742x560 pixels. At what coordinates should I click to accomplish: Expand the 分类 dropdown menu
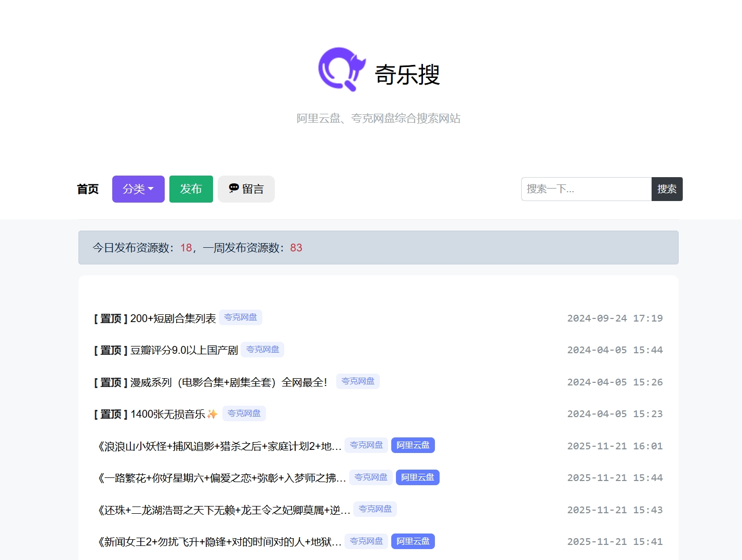[138, 189]
